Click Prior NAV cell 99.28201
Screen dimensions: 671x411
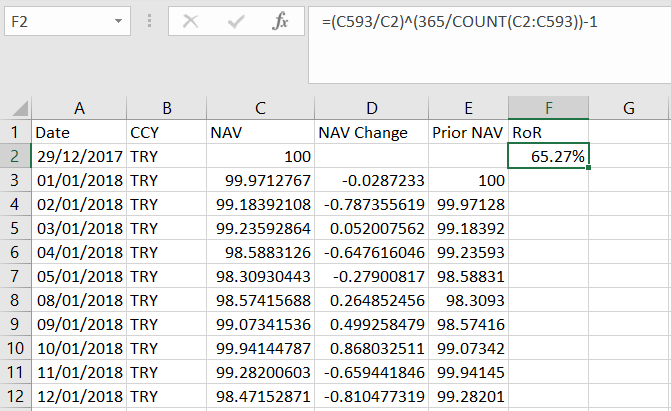tap(468, 396)
